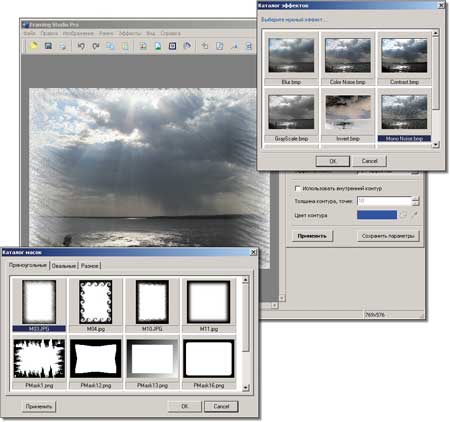Paste with the clipboard icon in the toolbar
This screenshot has height=422, width=450.
pyautogui.click(x=125, y=46)
